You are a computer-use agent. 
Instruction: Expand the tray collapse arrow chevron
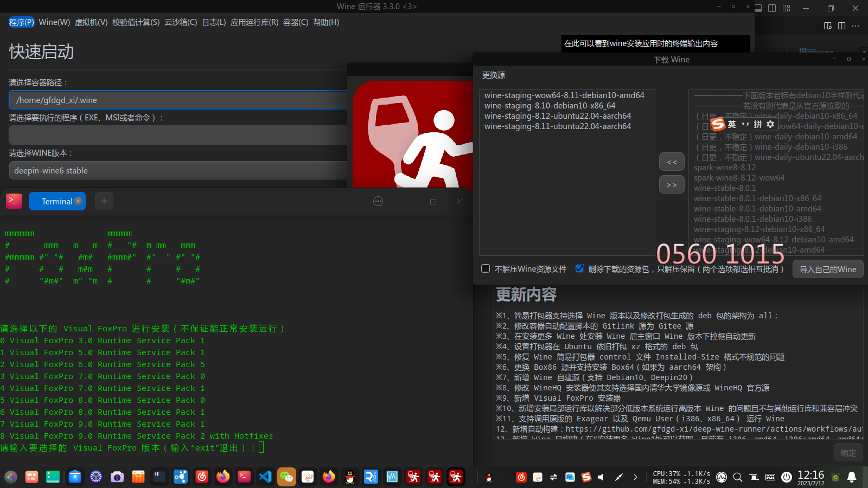(x=635, y=477)
